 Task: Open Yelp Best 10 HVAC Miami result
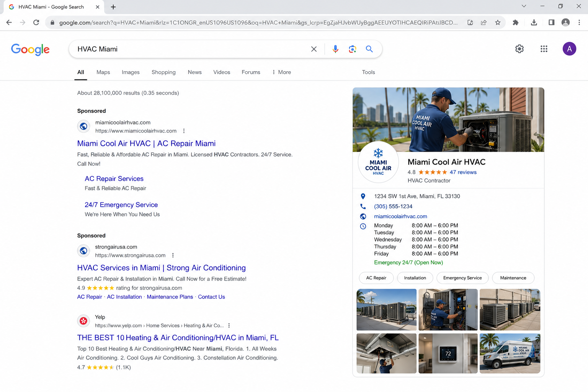point(178,338)
